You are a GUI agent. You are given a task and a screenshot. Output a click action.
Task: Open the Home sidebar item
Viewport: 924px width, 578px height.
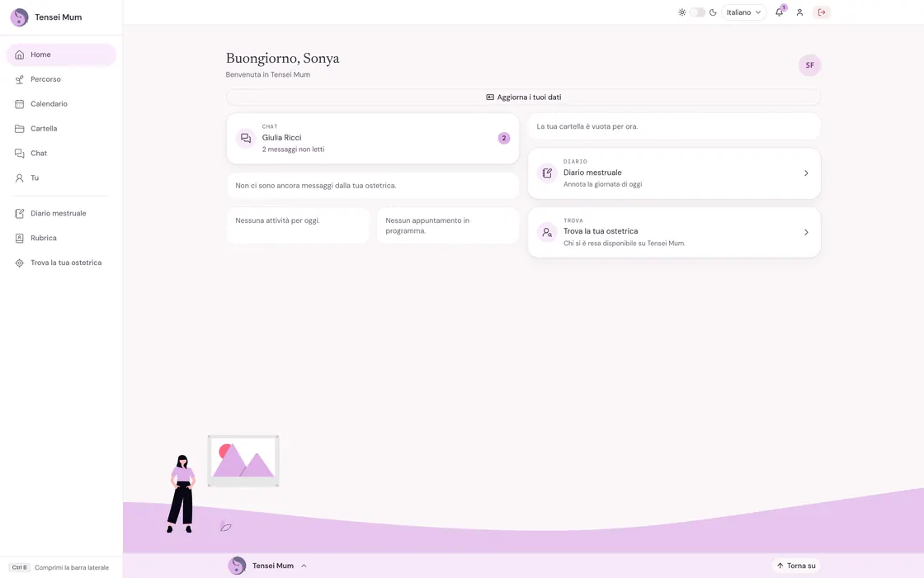tap(61, 54)
